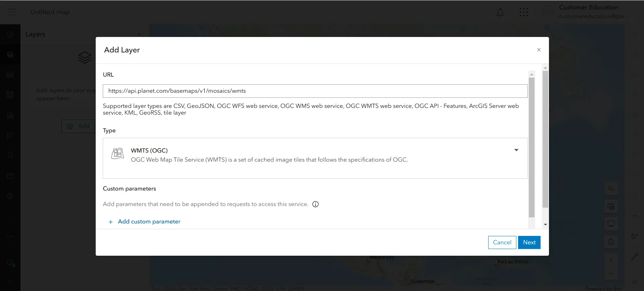This screenshot has width=644, height=291.
Task: Click the map search magnifier icon
Action: pos(611,189)
